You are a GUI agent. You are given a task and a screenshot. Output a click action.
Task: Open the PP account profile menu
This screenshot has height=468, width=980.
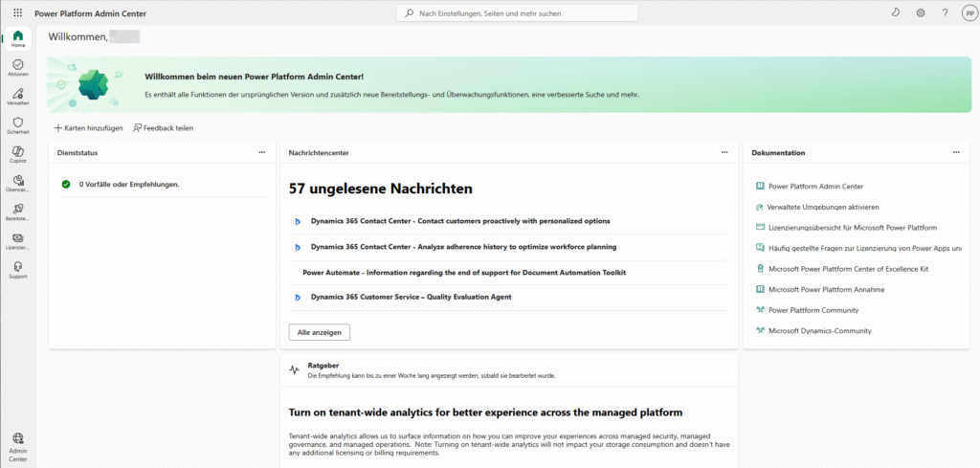[x=968, y=13]
